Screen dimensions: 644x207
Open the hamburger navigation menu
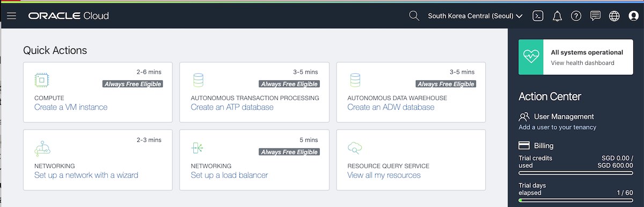coord(11,16)
